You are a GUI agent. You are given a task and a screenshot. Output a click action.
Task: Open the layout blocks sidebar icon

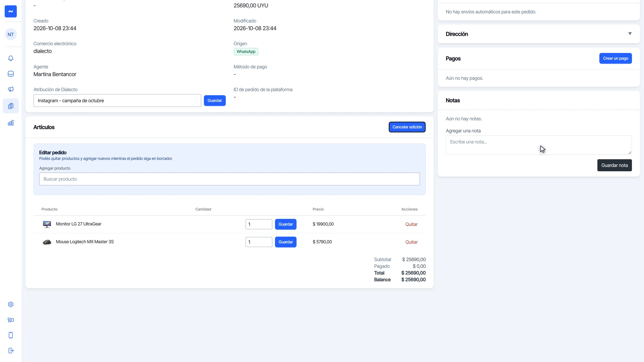[11, 320]
